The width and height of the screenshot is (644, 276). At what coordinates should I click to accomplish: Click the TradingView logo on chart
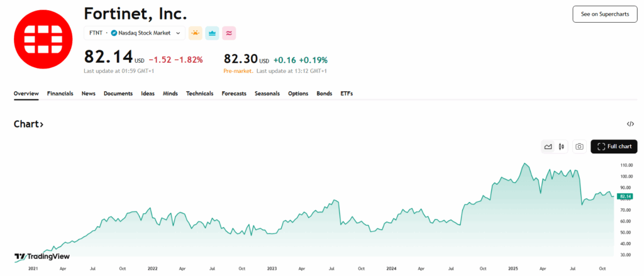42,257
